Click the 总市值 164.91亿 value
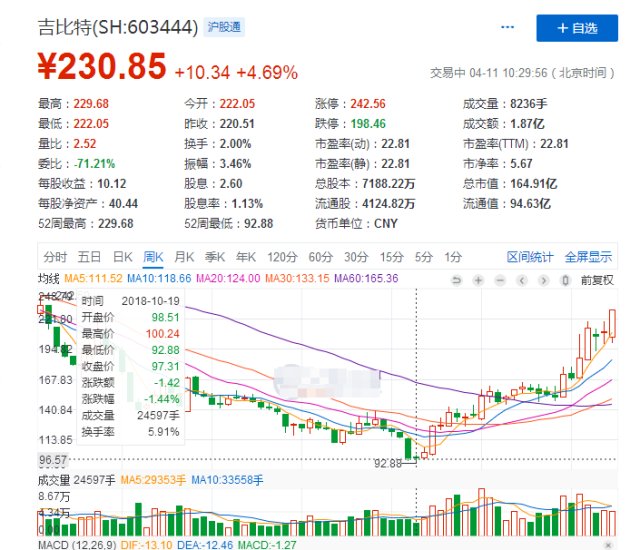This screenshot has height=550, width=640. point(533,184)
